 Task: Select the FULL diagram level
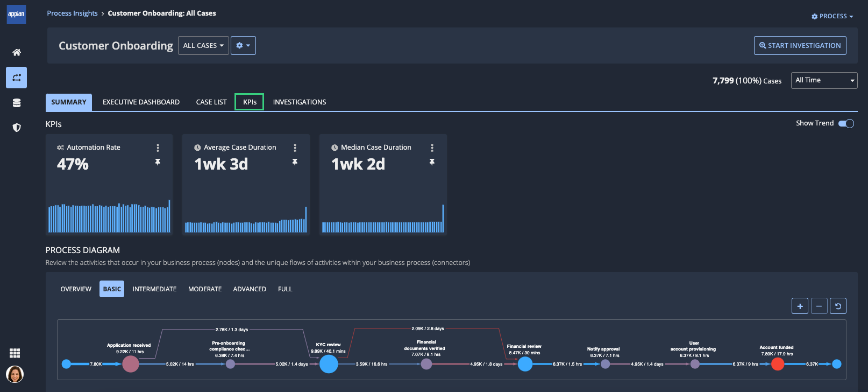(285, 289)
